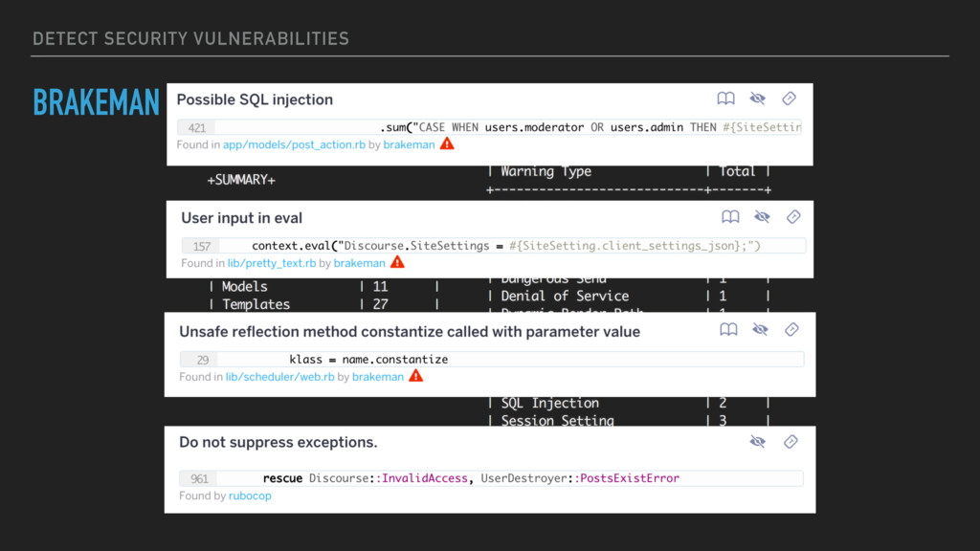Copy permalink for User input in eval issue
The width and height of the screenshot is (980, 551).
[x=793, y=217]
